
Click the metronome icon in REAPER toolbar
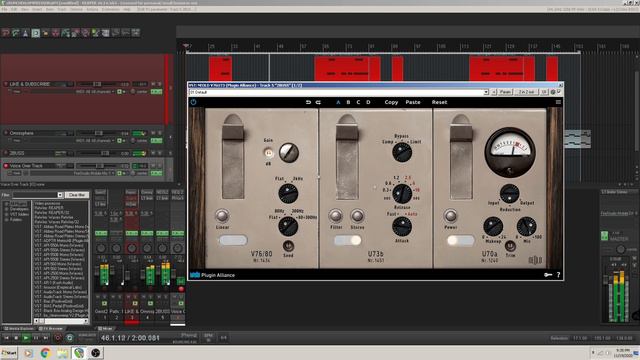(25, 33)
